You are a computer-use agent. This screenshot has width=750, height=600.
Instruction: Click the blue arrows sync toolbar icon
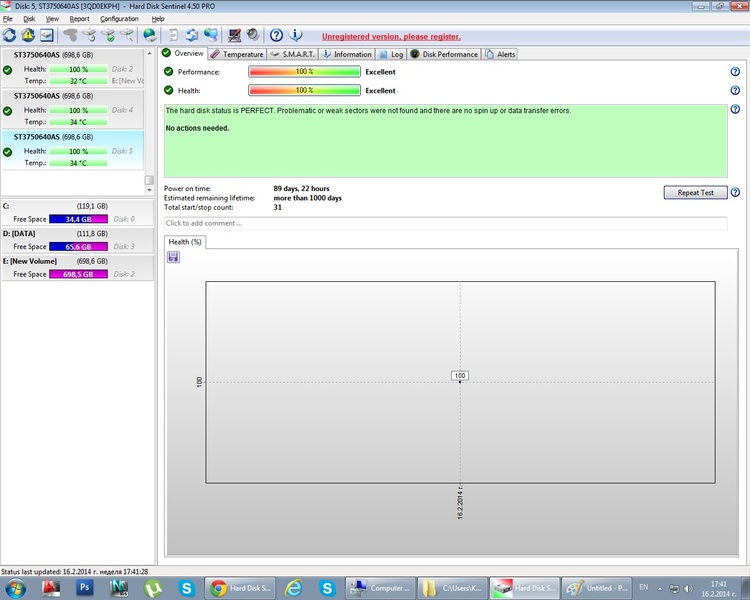[x=192, y=35]
